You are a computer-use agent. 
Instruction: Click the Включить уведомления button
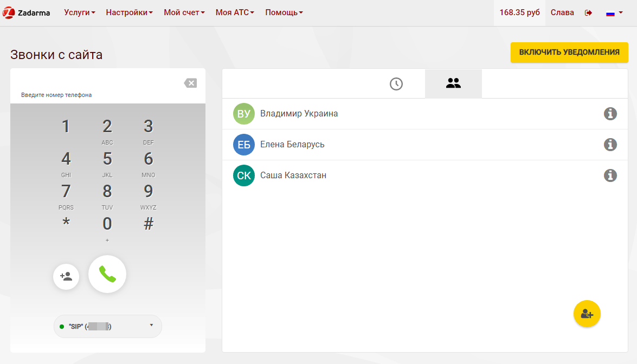(x=569, y=53)
